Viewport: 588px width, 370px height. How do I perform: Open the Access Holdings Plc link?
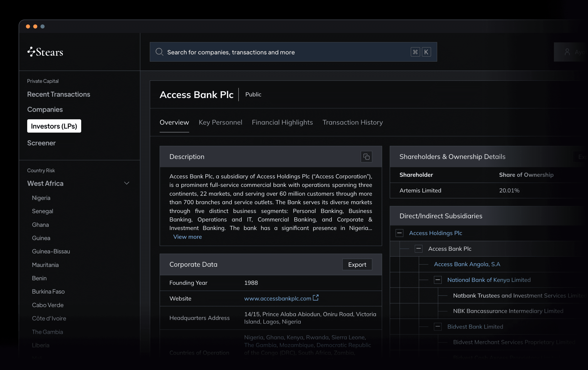[435, 233]
